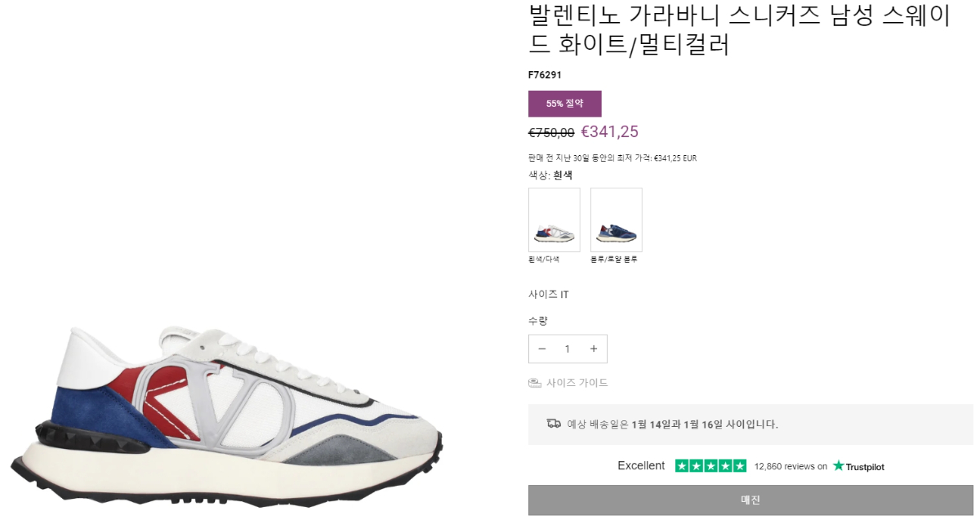Viewport: 980px width, 520px height.
Task: Decrease quantity with the minus icon
Action: coord(541,349)
